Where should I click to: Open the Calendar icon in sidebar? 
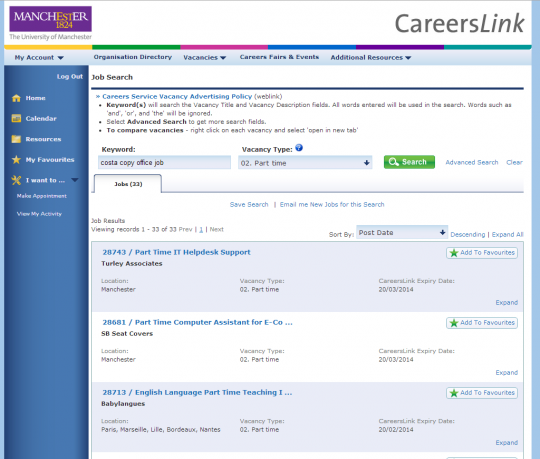pyautogui.click(x=16, y=118)
